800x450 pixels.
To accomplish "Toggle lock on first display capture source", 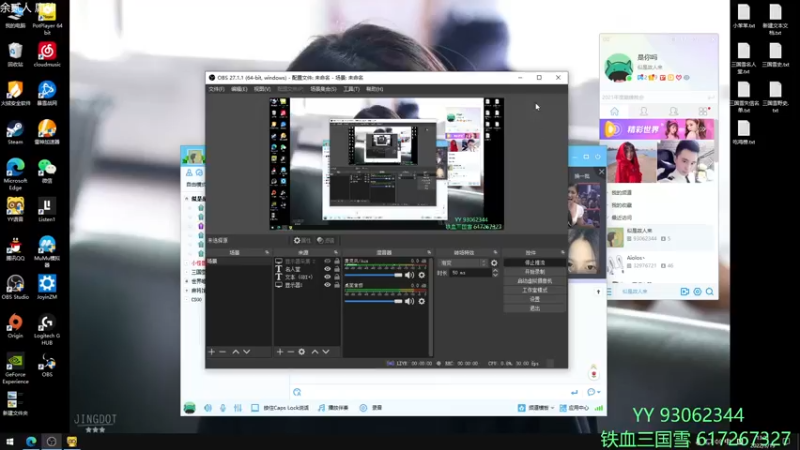I will point(337,261).
